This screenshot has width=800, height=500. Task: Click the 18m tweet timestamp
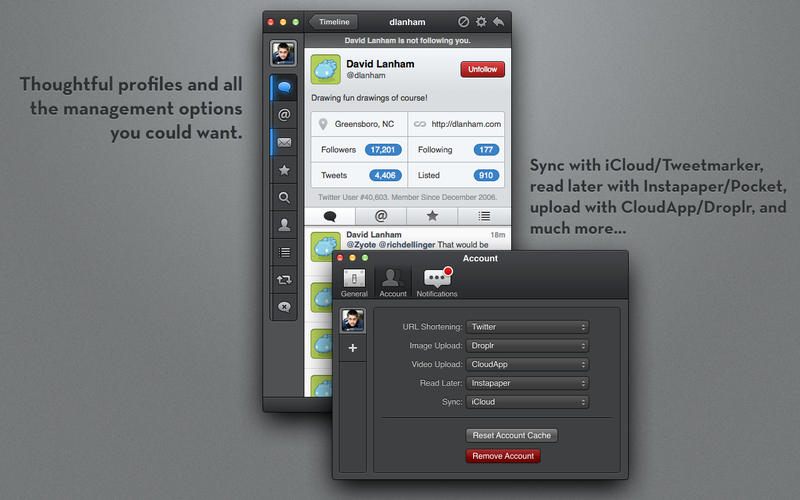tap(497, 235)
